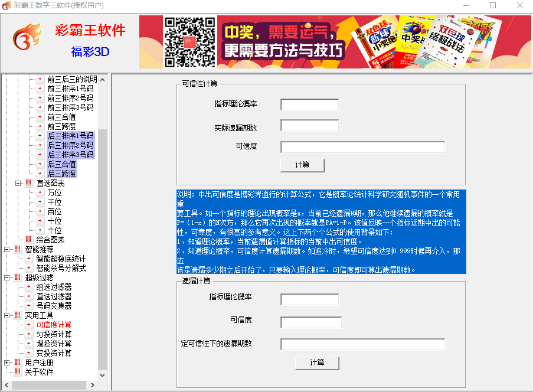Click the tree horizontal scrollbar thumb
533x392 pixels.
click(49, 385)
